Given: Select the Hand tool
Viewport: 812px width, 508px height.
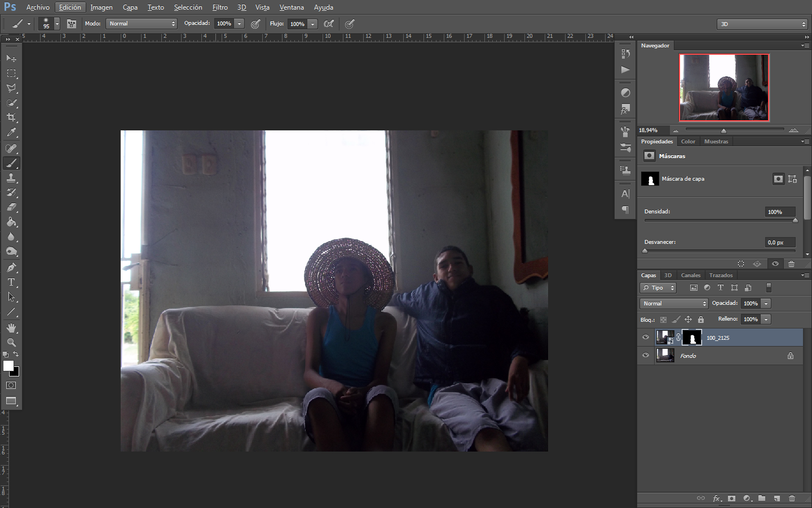Looking at the screenshot, I should click(11, 328).
